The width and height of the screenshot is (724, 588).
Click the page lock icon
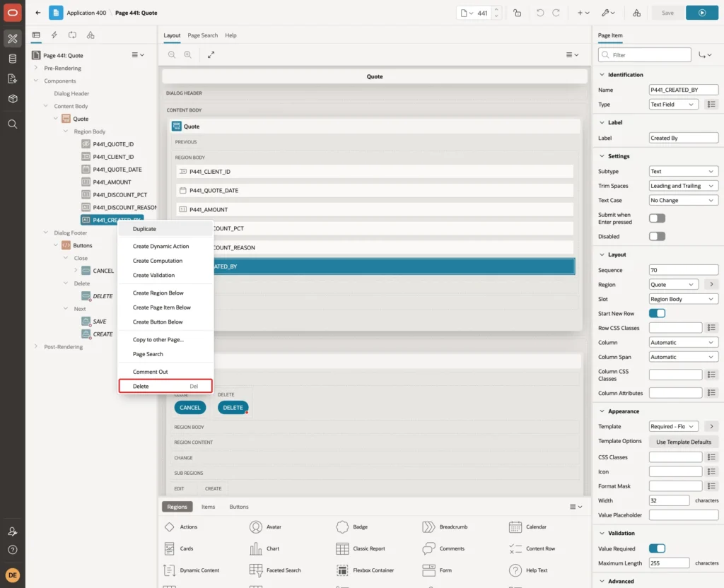pos(517,13)
